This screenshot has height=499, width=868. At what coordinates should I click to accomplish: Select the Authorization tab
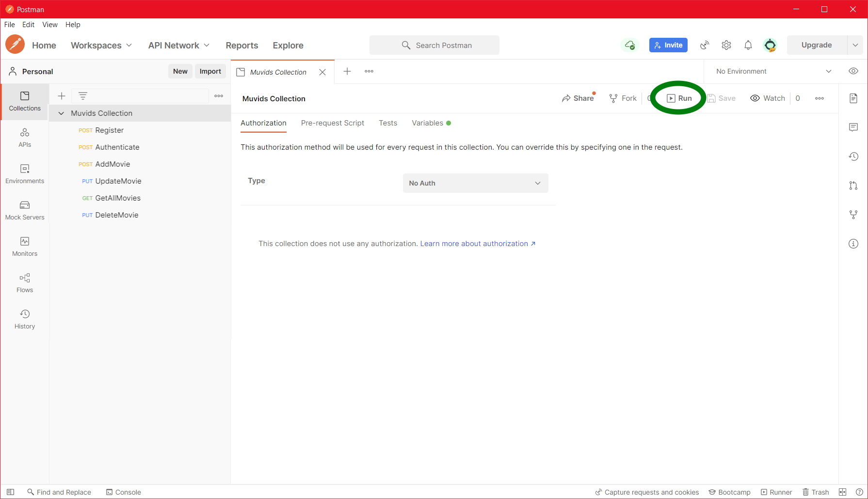click(x=263, y=123)
